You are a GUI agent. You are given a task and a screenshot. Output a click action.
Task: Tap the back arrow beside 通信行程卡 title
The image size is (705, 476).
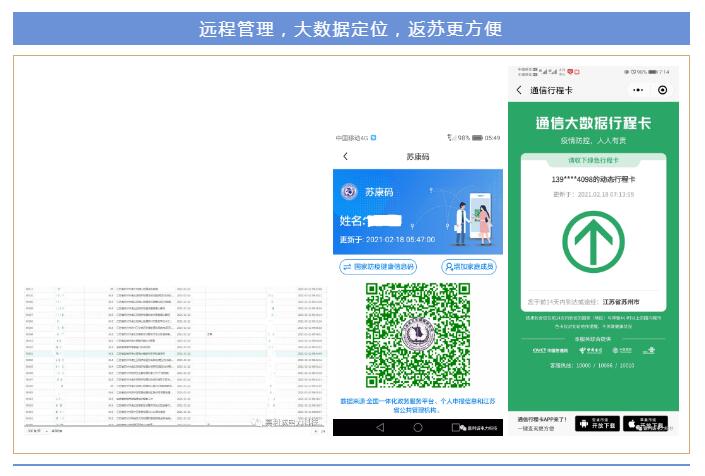519,90
